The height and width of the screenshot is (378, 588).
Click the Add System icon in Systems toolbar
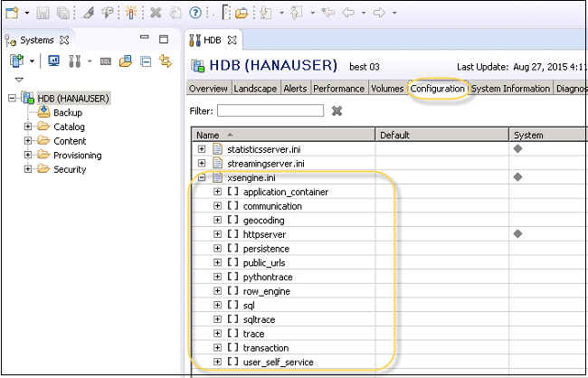(x=16, y=61)
